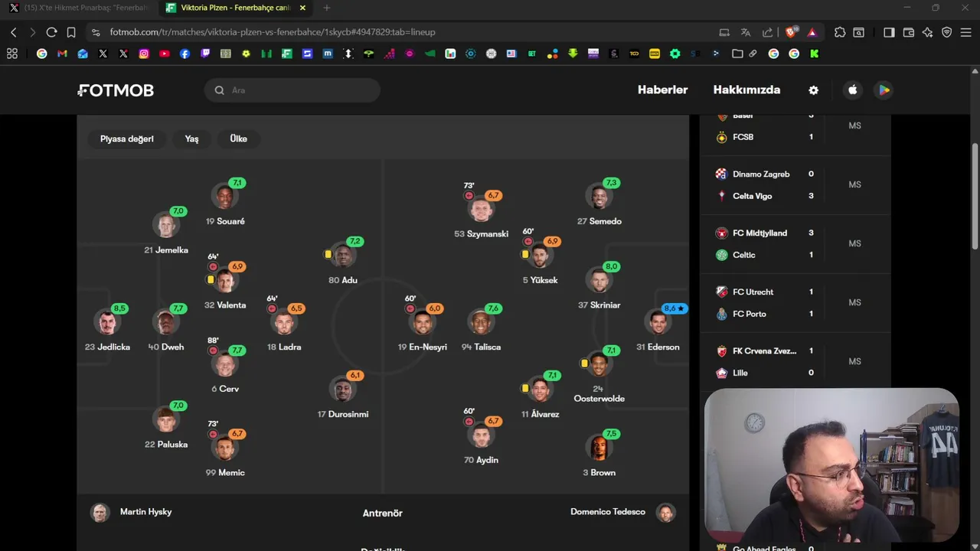Open FotMob settings gear
This screenshot has width=980, height=551.
coord(813,90)
